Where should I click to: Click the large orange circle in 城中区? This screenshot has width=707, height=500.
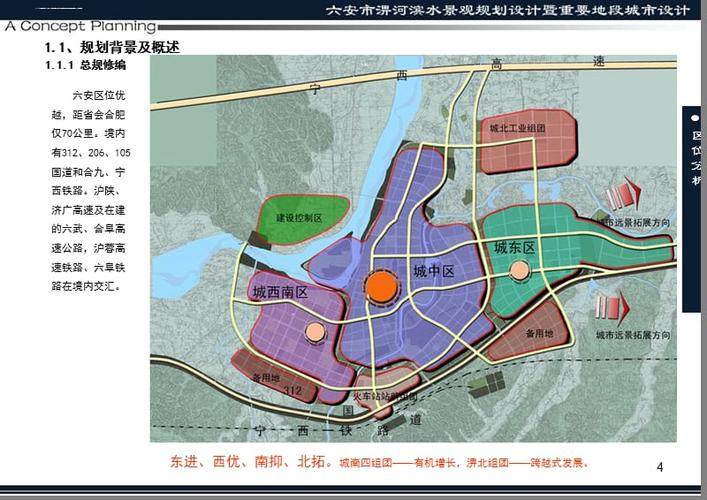[382, 288]
